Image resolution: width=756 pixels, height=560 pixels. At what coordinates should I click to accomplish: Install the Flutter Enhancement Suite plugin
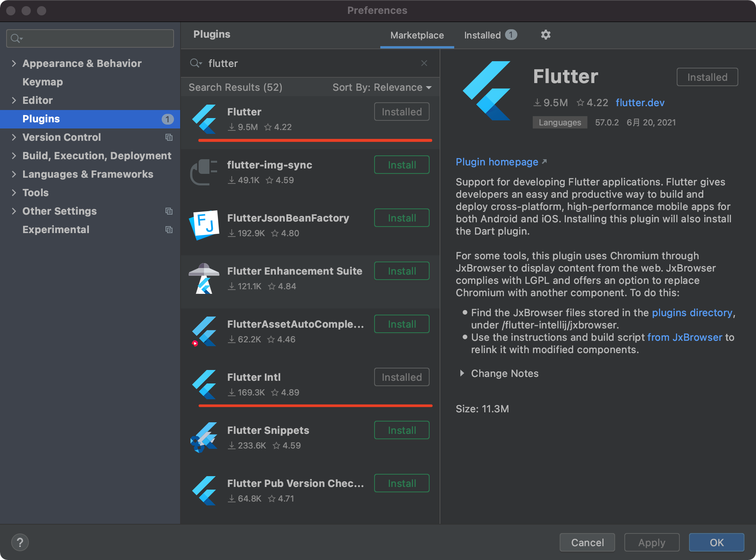(401, 271)
